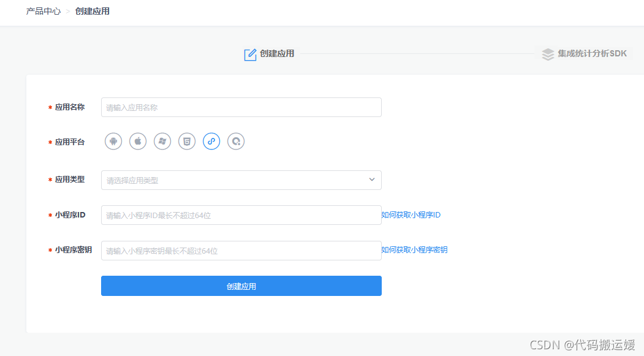The height and width of the screenshot is (356, 644).
Task: Click the blue 创建应用 submit button
Action: (x=241, y=286)
